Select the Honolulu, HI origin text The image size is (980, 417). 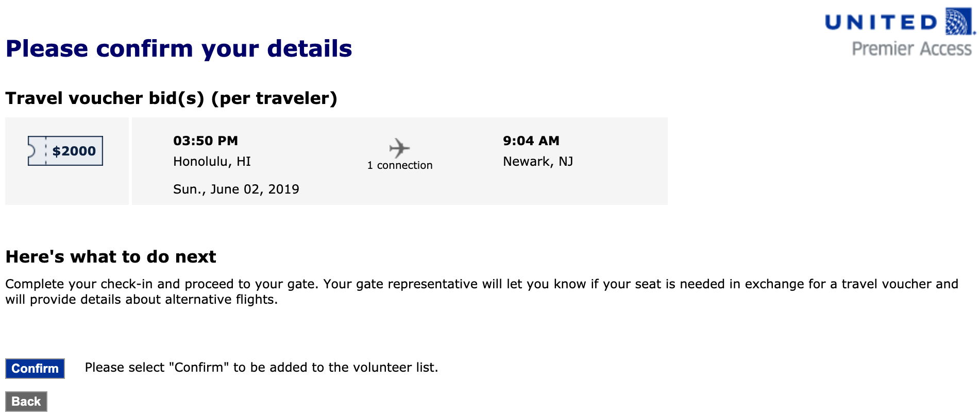pyautogui.click(x=212, y=162)
